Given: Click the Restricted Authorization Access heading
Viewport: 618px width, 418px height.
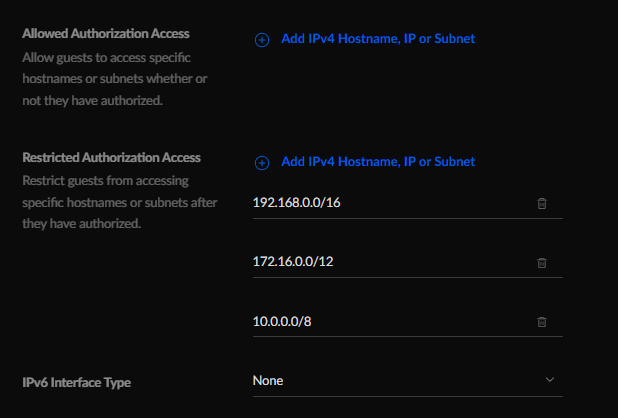Looking at the screenshot, I should coord(112,157).
